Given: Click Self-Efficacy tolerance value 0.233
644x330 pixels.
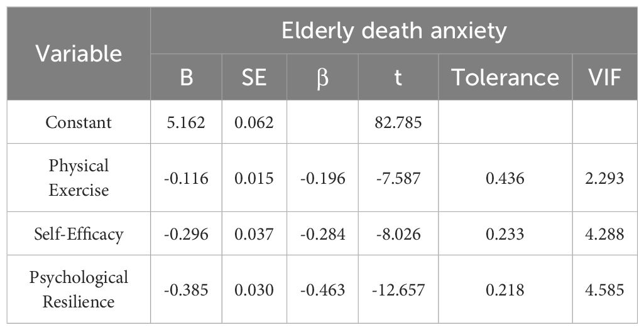Looking at the screenshot, I should (505, 234).
